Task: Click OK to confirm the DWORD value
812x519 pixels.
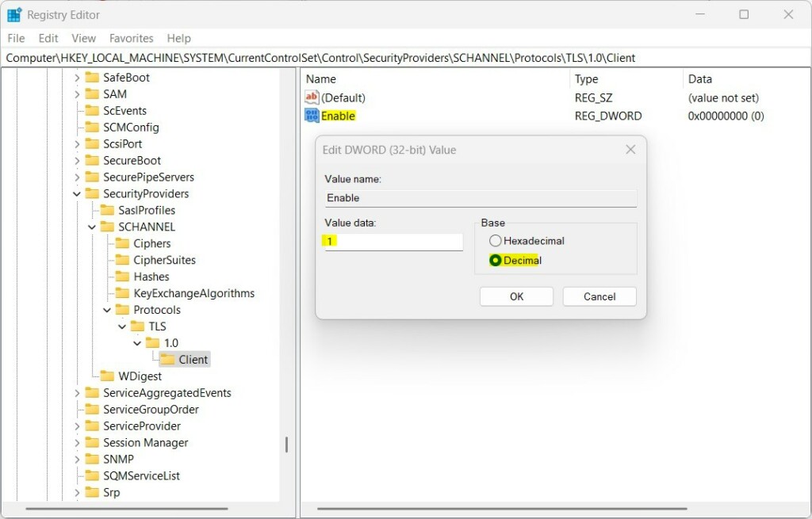Action: [x=516, y=296]
